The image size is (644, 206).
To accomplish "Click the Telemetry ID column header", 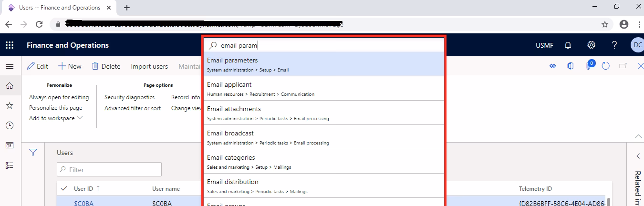I will click(535, 189).
